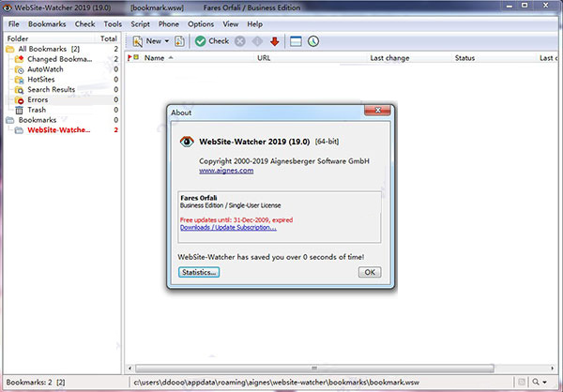Viewport: 563px width, 392px height.
Task: Click the grey diamond info icon
Action: tap(257, 41)
